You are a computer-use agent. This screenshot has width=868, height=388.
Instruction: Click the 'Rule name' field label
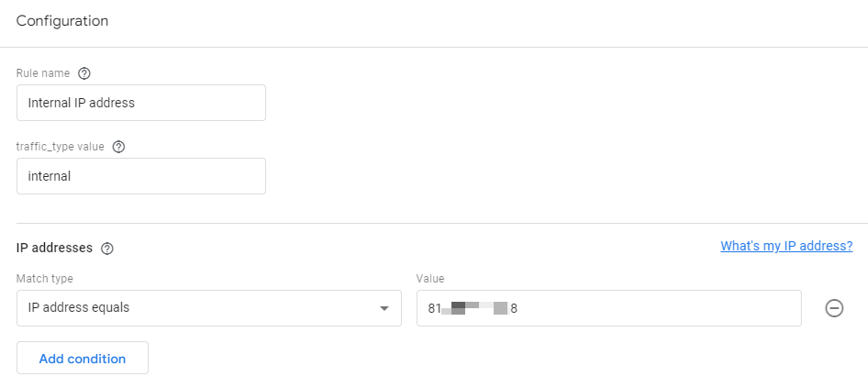tap(43, 73)
